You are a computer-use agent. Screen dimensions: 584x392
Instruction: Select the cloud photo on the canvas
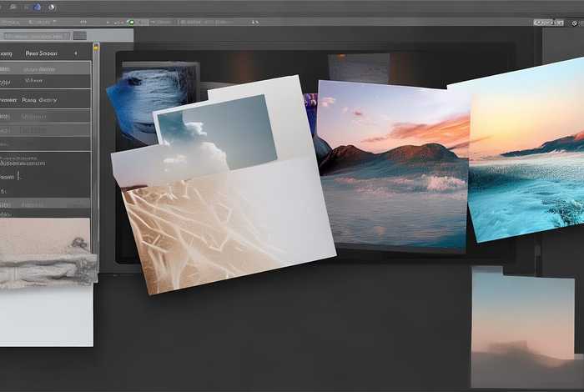click(215, 133)
